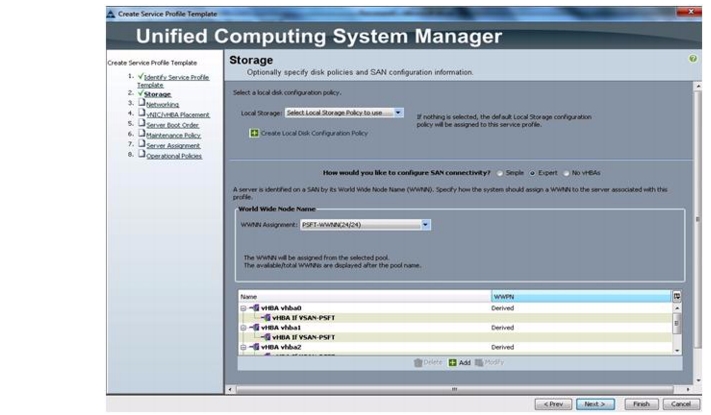Click the Prev button
Screen dimensions: 711x415
pos(553,404)
